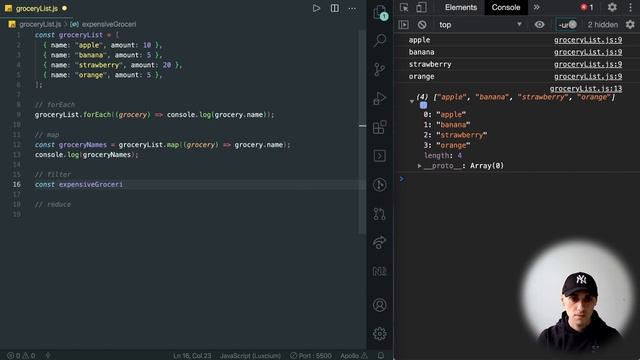640x360 pixels.
Task: Open the groceryList.js:9 link beside orange
Action: click(x=588, y=76)
